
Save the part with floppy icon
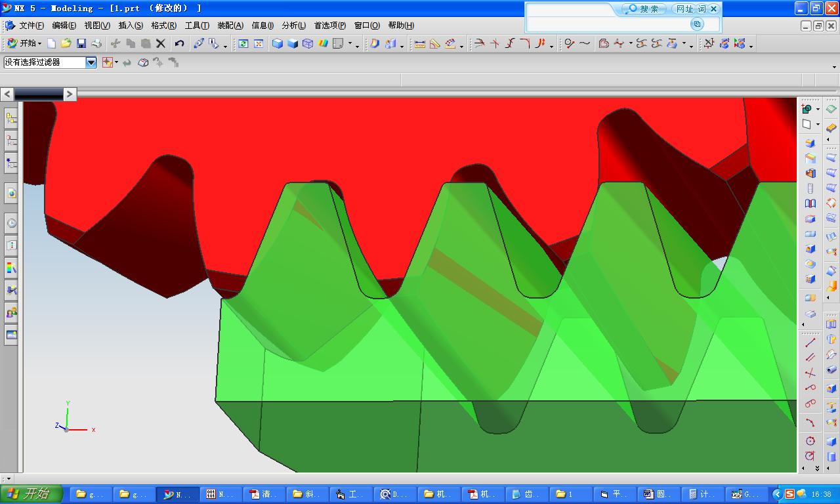click(x=81, y=43)
